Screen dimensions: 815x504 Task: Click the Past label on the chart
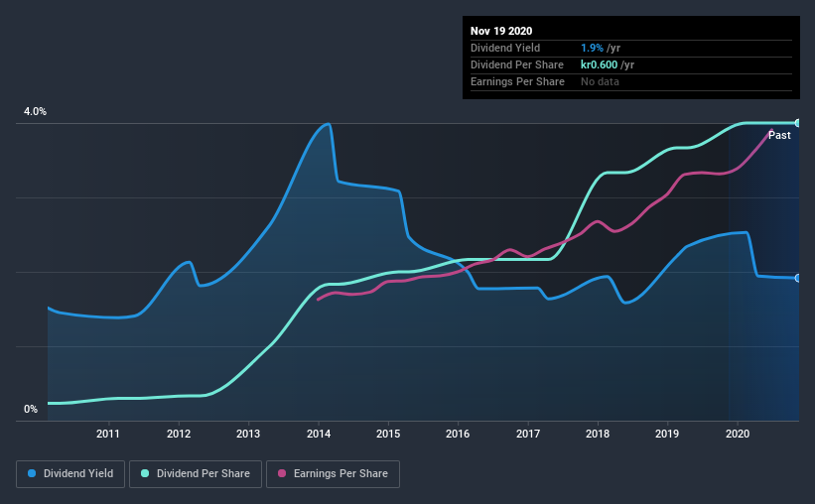779,135
